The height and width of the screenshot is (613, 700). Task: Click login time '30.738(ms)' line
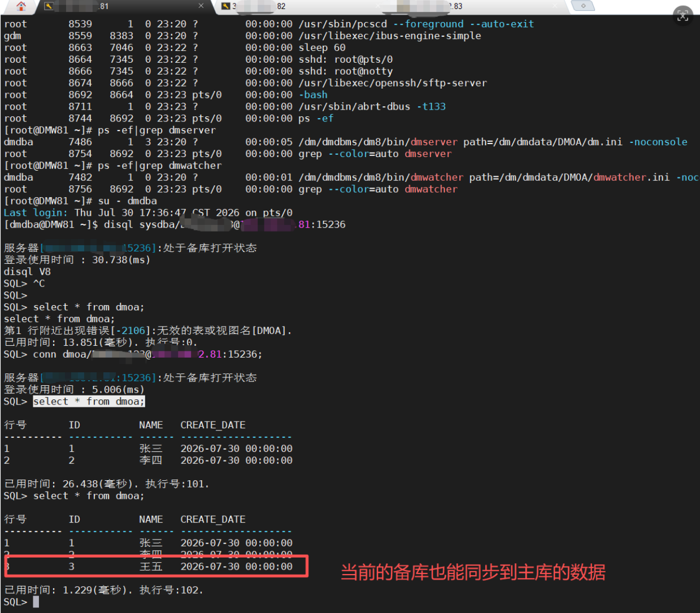pyautogui.click(x=77, y=260)
